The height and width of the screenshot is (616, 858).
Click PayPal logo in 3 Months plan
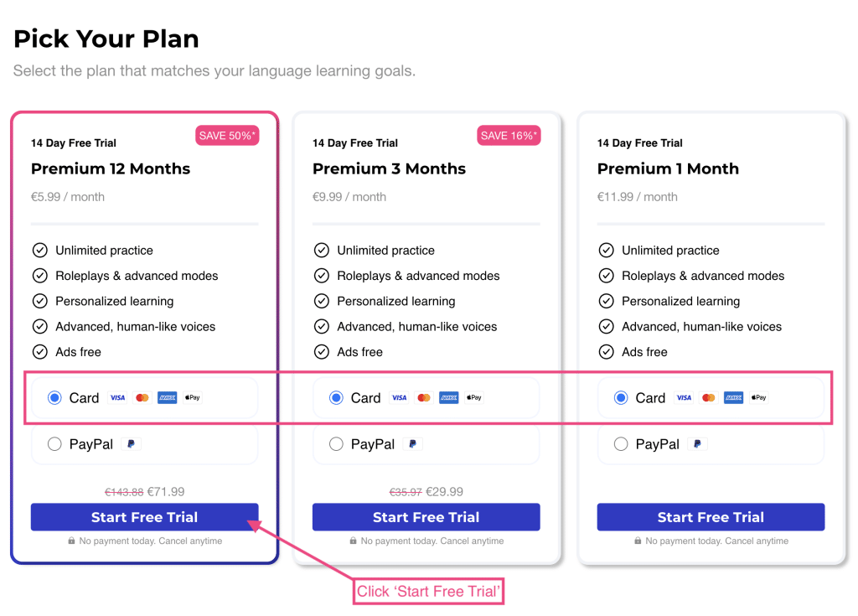pos(412,444)
